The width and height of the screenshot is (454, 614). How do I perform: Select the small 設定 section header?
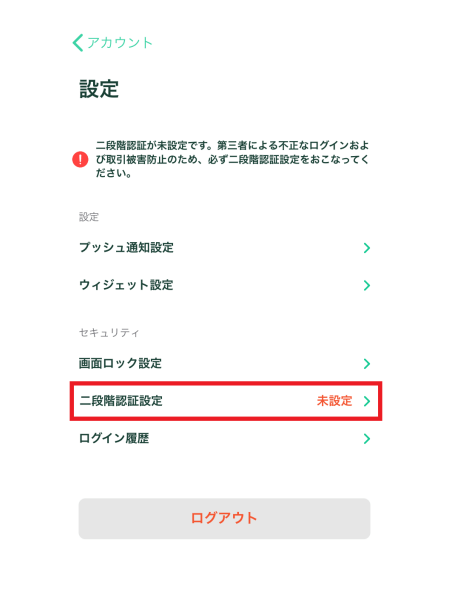point(89,217)
